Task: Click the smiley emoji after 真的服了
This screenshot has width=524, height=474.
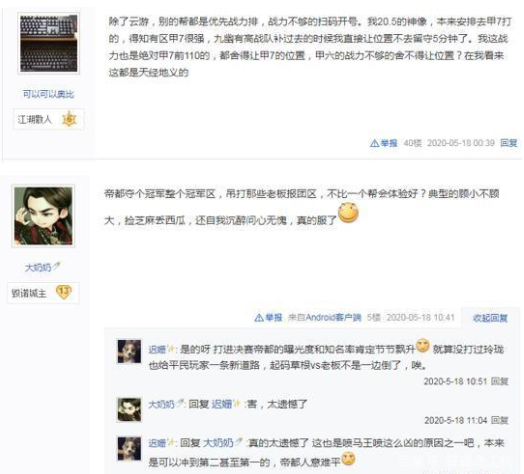Action: pos(348,213)
